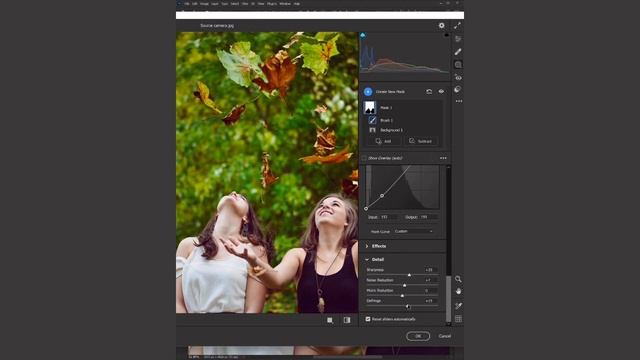Click the masking panel vertical scrollbar
640x360 pixels.
[x=449, y=298]
